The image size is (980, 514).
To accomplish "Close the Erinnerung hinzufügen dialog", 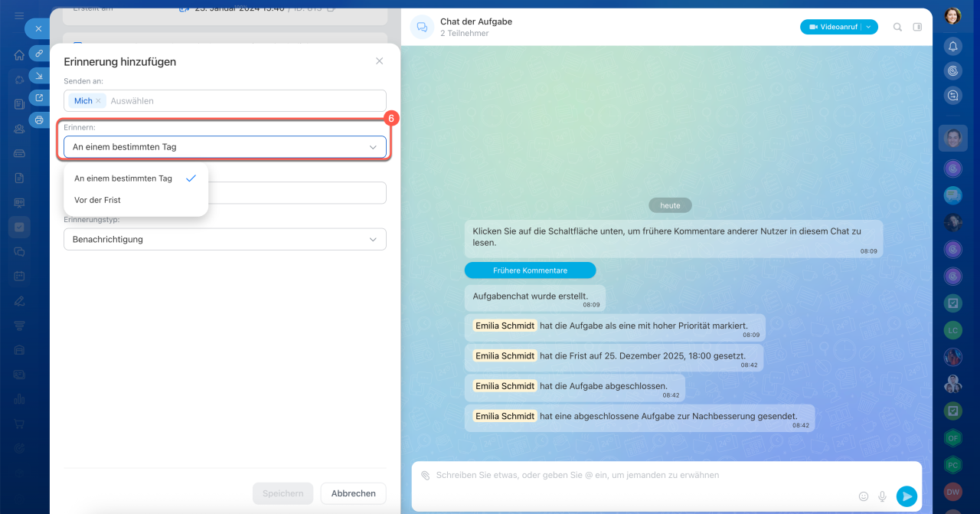I will 379,61.
